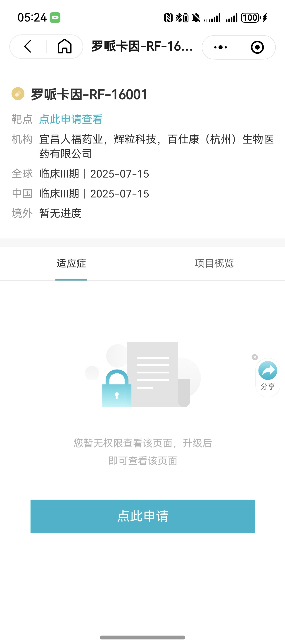Tap the blue share arrow icon
This screenshot has width=285, height=644.
[268, 370]
